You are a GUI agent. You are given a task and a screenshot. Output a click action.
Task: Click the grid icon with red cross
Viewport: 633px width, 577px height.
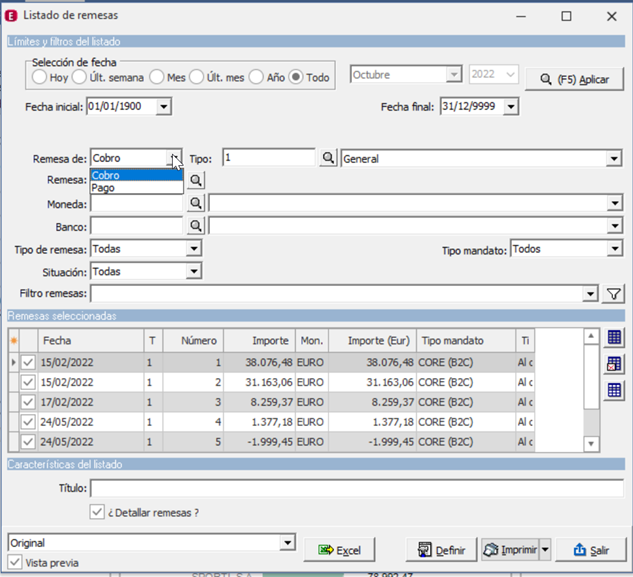click(615, 365)
